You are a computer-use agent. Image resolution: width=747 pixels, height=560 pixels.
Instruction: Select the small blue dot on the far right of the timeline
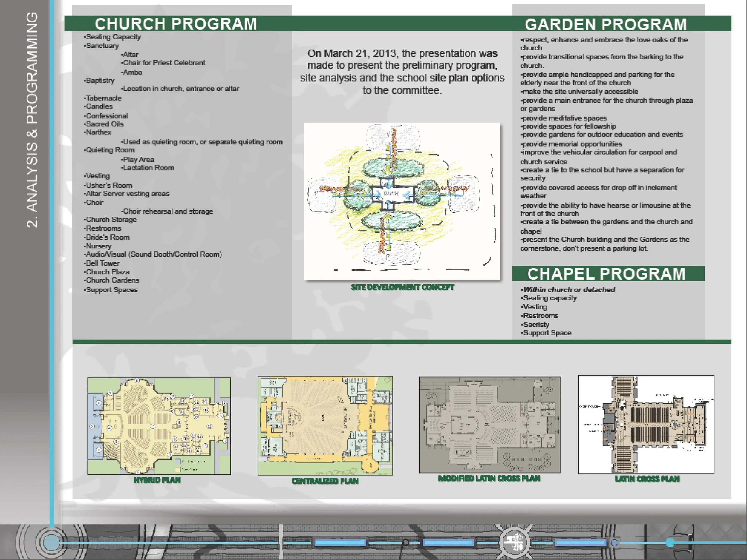point(670,542)
